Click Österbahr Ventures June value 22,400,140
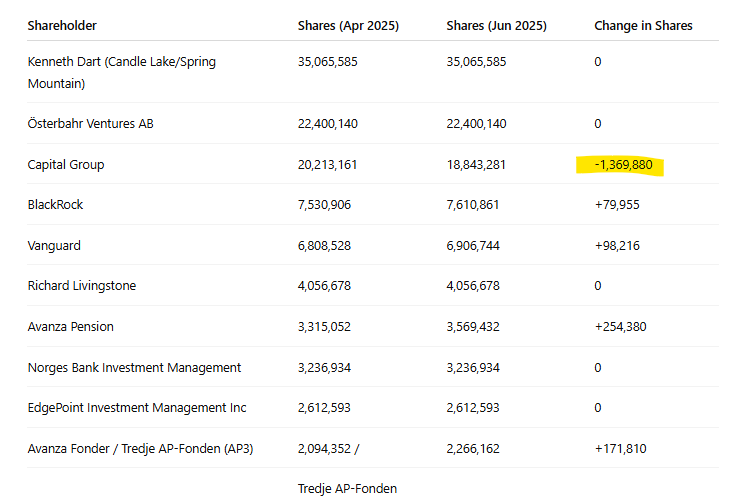Screen dimensions: 742x504 click(476, 124)
